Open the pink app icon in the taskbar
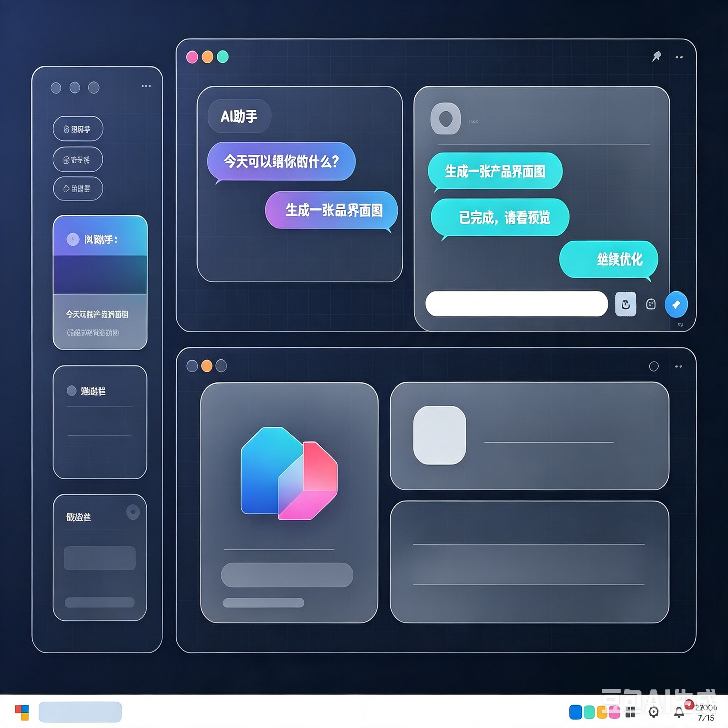 [x=615, y=712]
